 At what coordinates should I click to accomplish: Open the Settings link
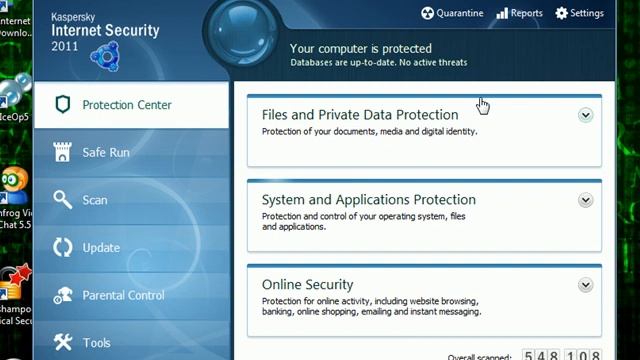587,13
